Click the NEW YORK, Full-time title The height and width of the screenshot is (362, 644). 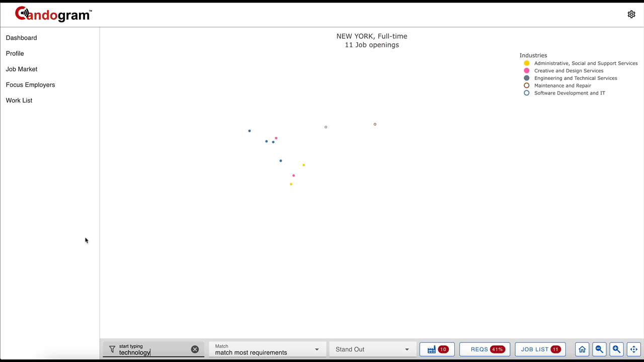coord(372,36)
